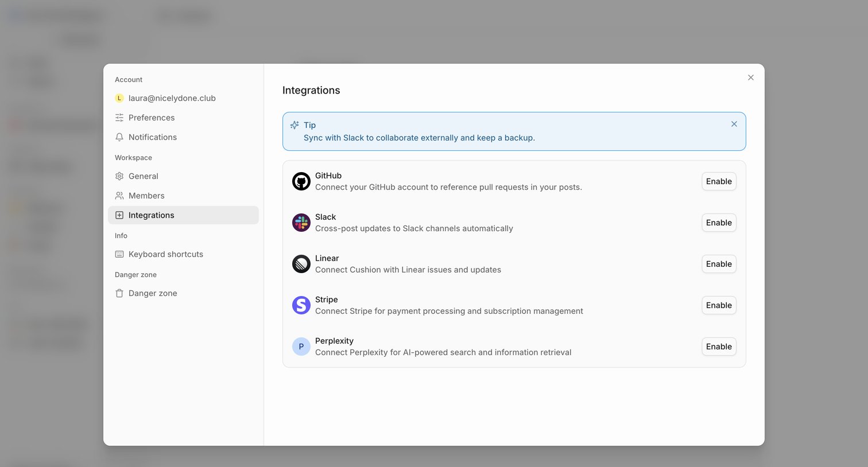Click the Linear logo icon
The height and width of the screenshot is (467, 868).
(301, 264)
